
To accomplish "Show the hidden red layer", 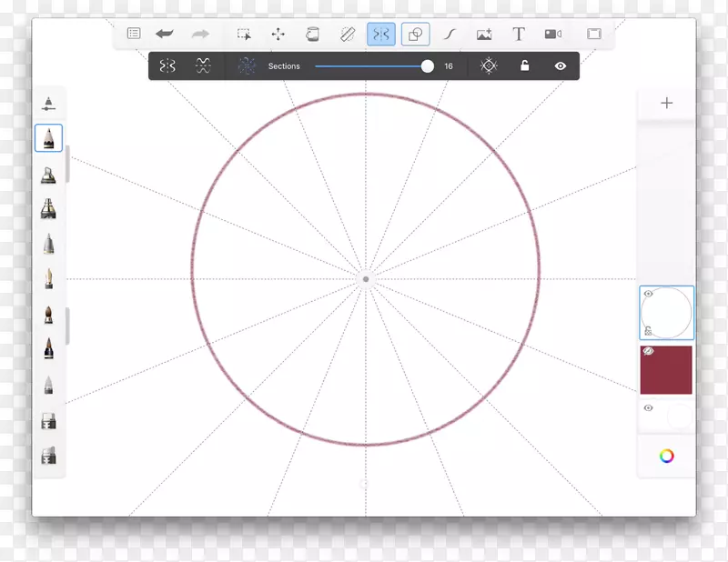I will (x=649, y=351).
